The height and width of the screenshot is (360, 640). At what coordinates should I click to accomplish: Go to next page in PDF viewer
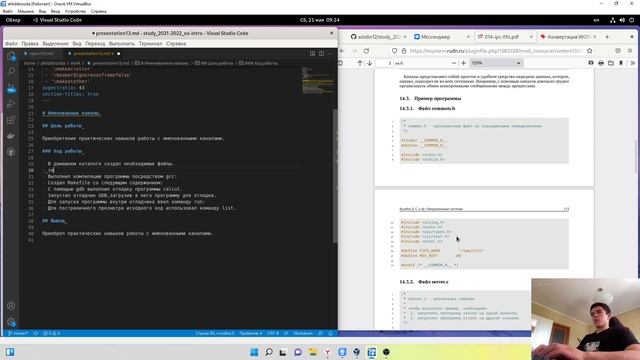coord(370,63)
